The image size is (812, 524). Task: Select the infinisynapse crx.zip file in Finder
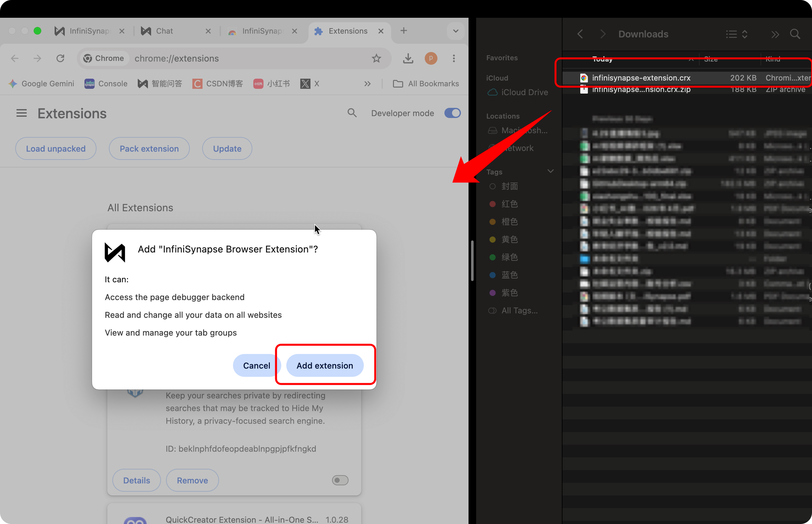[x=687, y=89]
